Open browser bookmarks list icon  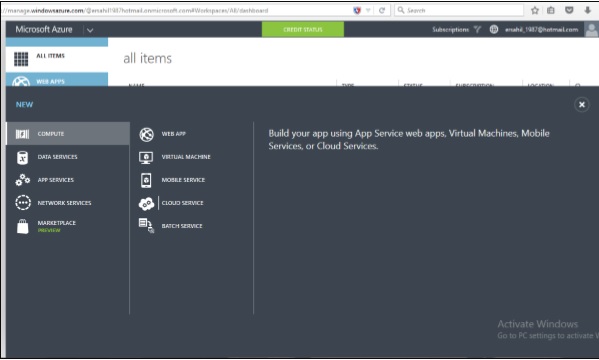point(551,10)
